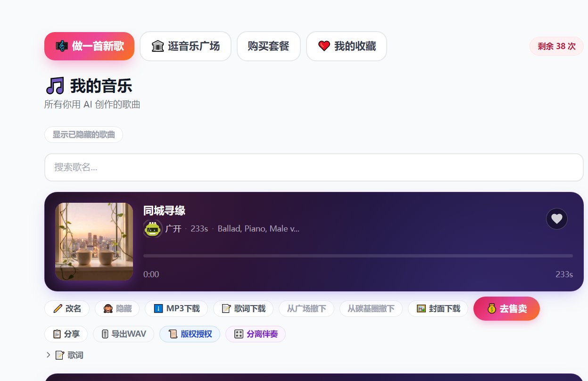Hide the song with 隐藏 button

[117, 309]
